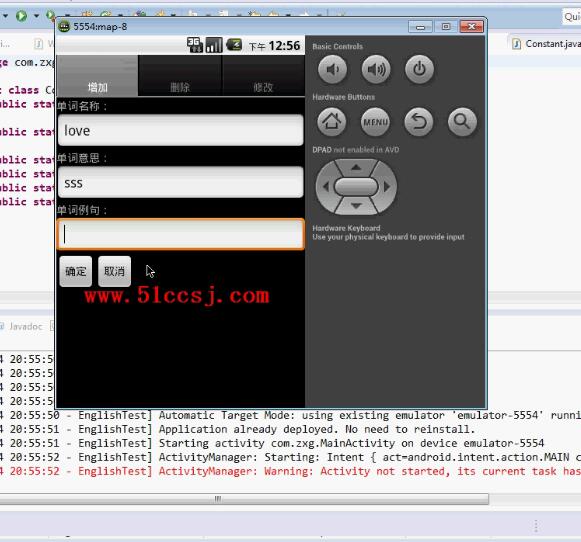Open the emulator MENU hardware button

[x=375, y=122]
